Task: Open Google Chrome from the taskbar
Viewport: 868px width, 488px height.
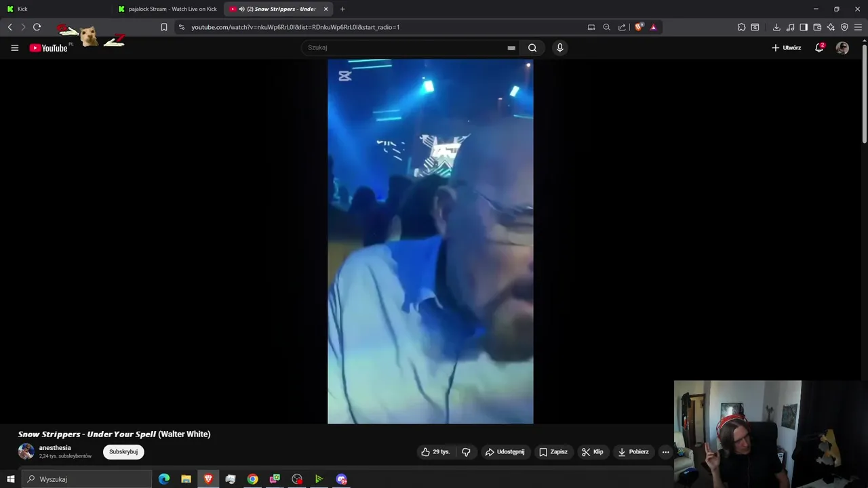Action: pyautogui.click(x=252, y=479)
